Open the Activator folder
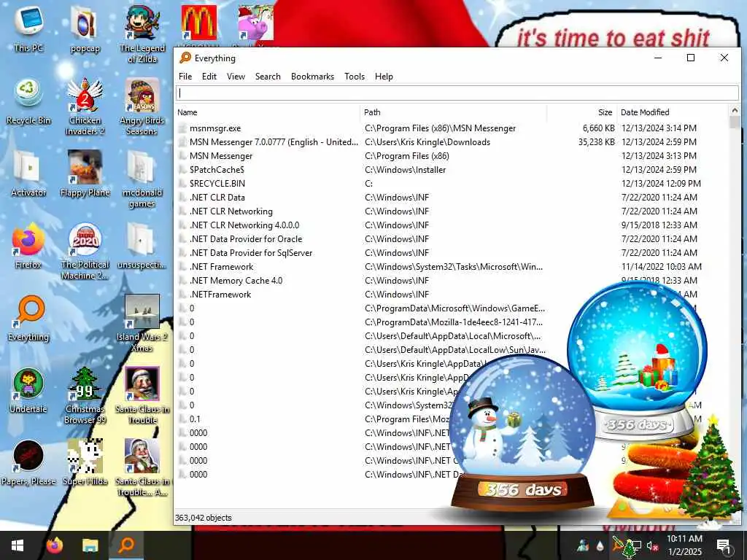This screenshot has width=747, height=560. pyautogui.click(x=28, y=173)
